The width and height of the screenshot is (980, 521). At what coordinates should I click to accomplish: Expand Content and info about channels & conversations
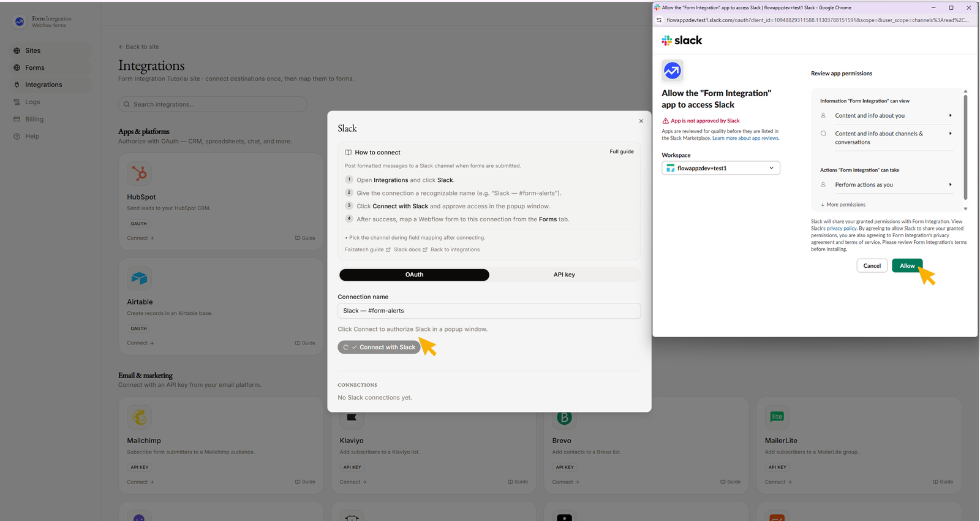click(886, 138)
